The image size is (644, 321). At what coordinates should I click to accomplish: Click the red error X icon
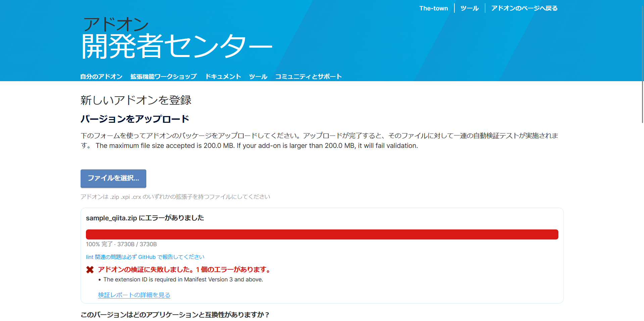pos(89,269)
